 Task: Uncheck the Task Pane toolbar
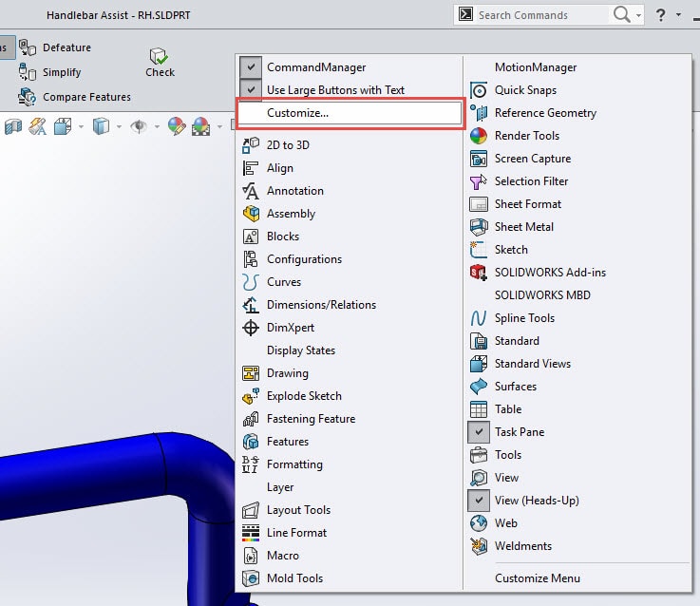(479, 432)
